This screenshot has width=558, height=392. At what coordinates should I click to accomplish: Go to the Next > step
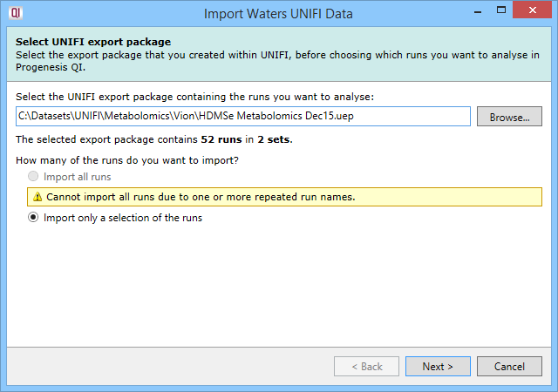click(x=438, y=367)
